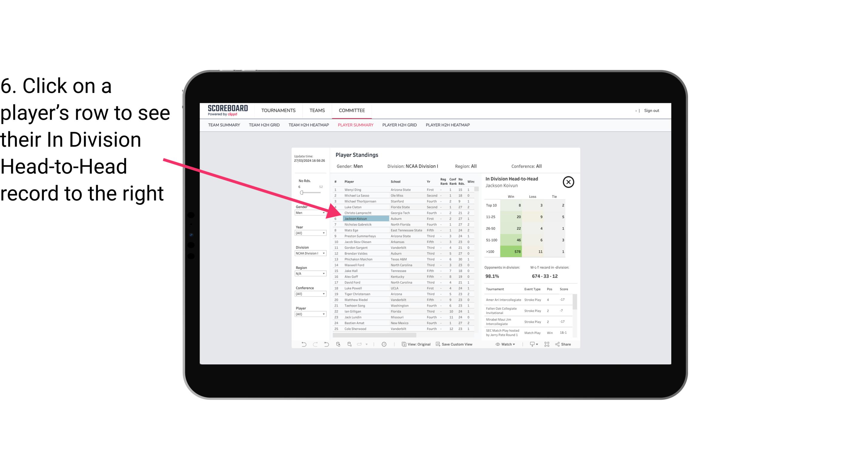Select the PLAYER SUMMARY tab
Image resolution: width=868 pixels, height=467 pixels.
click(355, 125)
